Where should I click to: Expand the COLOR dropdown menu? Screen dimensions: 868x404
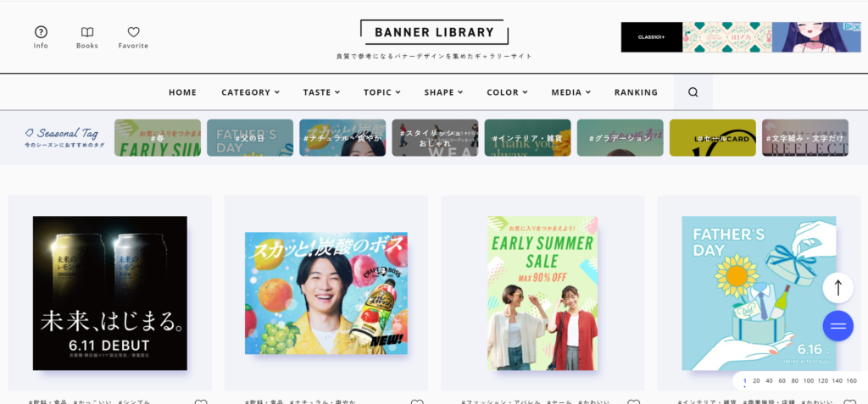pos(507,92)
